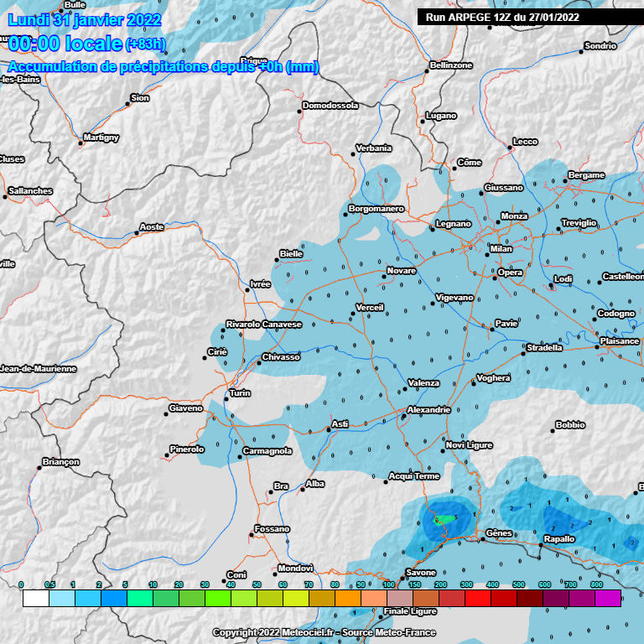Select the magenta legend swatch after 800

tap(607, 598)
